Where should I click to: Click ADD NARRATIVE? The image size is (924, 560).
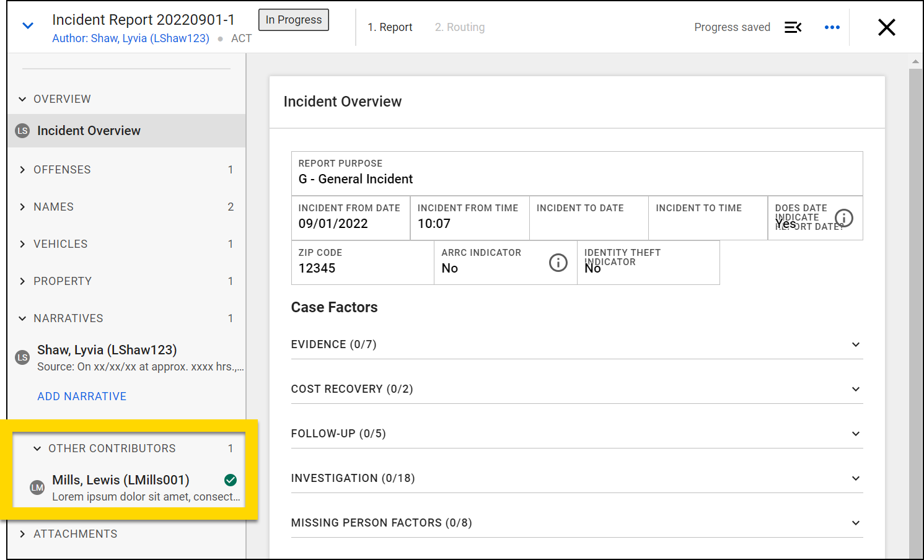[81, 396]
